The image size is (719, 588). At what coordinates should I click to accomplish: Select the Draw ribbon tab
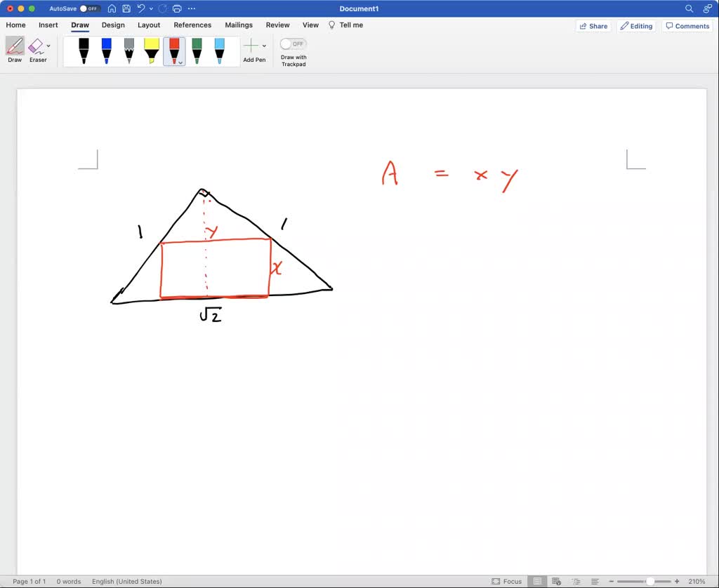(80, 25)
